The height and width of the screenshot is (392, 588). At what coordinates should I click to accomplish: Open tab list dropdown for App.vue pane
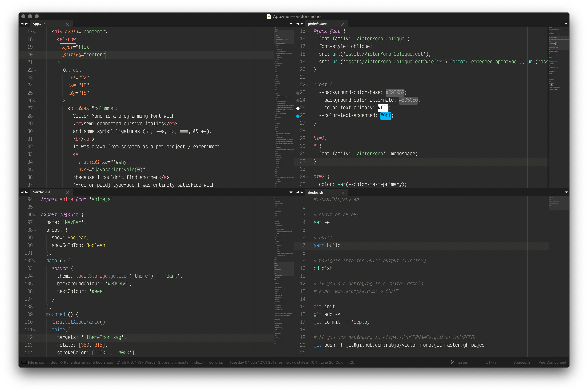click(291, 24)
